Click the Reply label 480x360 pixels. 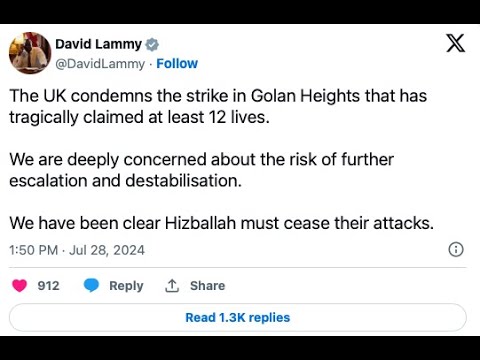pos(126,286)
